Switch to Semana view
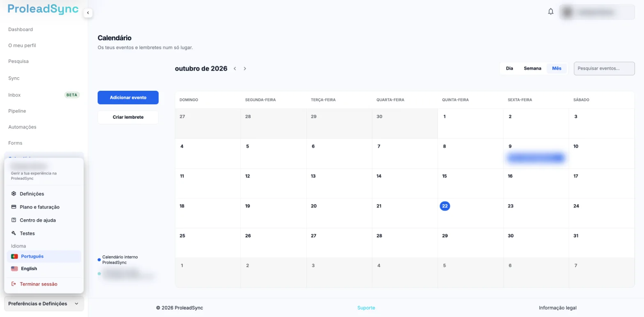This screenshot has width=644, height=317. pos(532,69)
